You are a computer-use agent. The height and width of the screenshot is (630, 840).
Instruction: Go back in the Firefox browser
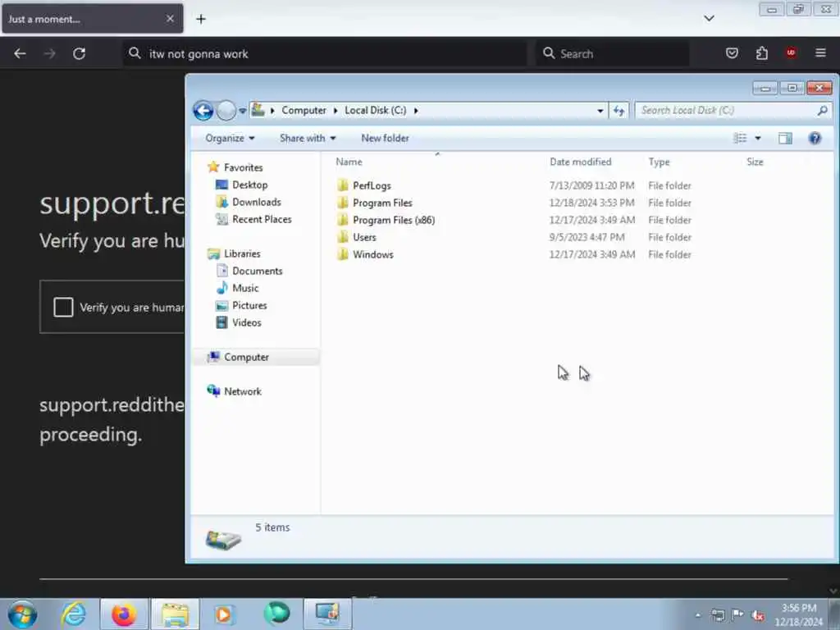(20, 53)
